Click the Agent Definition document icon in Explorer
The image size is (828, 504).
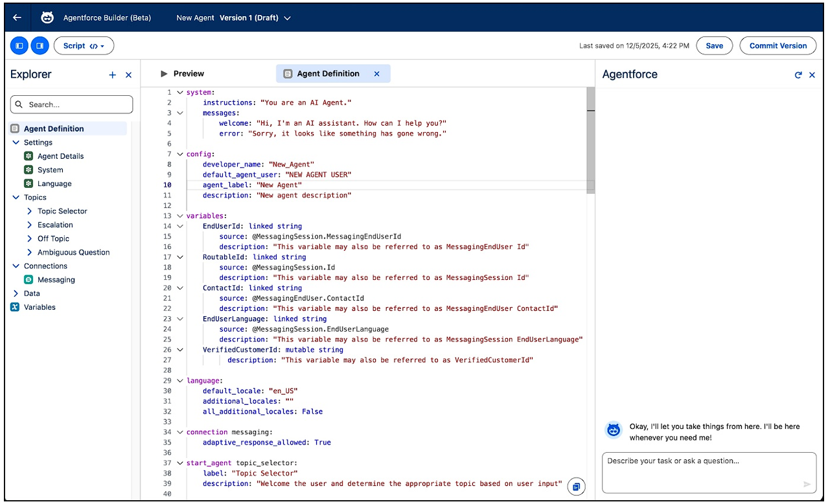click(x=15, y=128)
